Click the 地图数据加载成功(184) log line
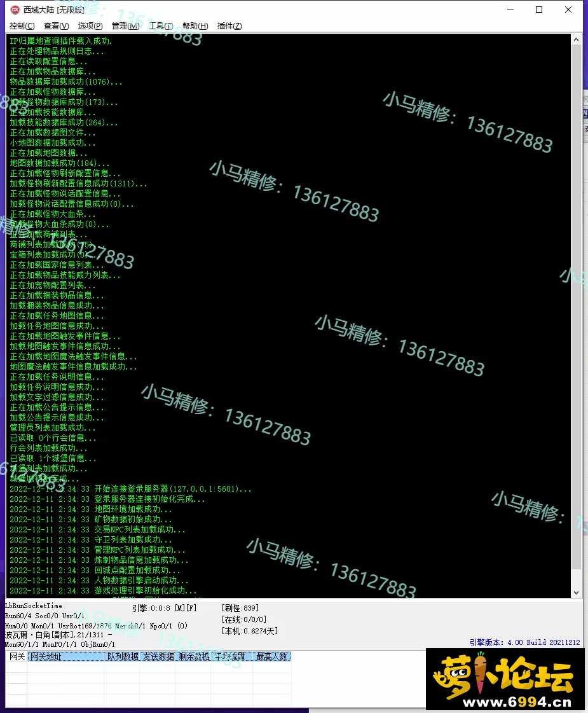 [60, 163]
